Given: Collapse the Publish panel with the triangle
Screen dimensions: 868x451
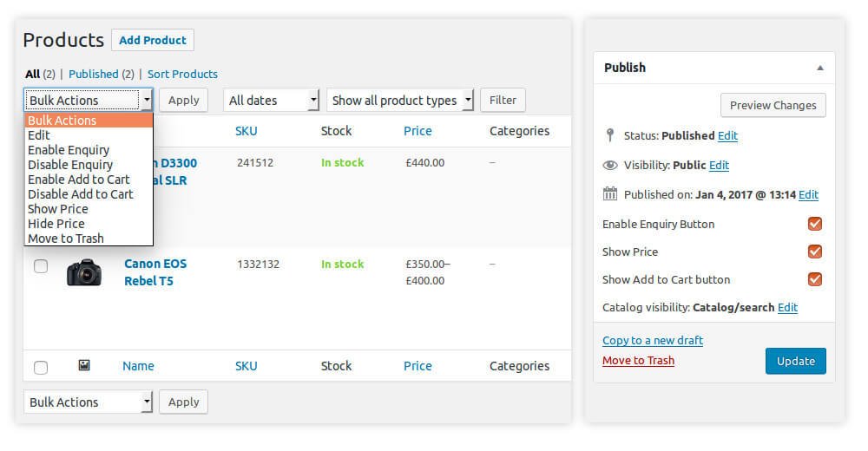Looking at the screenshot, I should [820, 68].
